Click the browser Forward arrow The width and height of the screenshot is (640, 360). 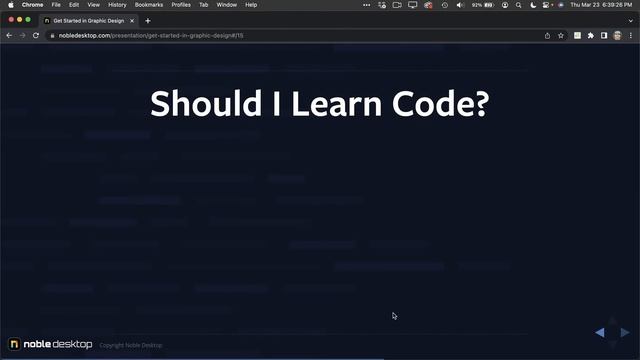pos(22,36)
